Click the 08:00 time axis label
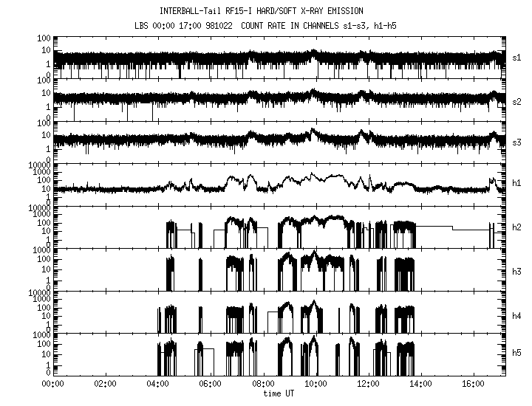Screen dimensions: 532x406 [263, 384]
